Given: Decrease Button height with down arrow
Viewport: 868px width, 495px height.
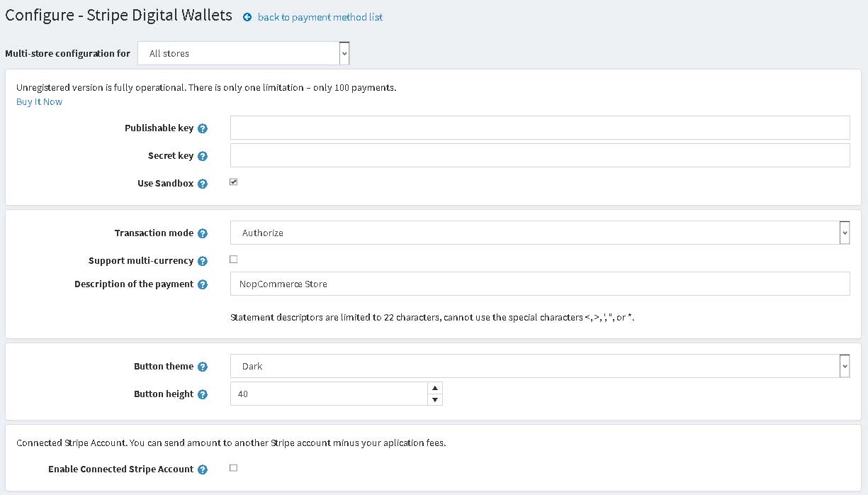Looking at the screenshot, I should (435, 400).
